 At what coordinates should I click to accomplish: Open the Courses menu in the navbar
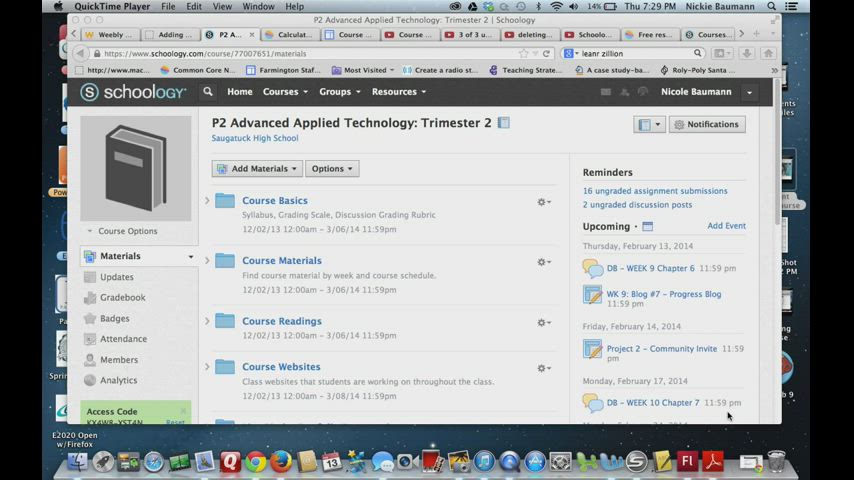point(285,92)
